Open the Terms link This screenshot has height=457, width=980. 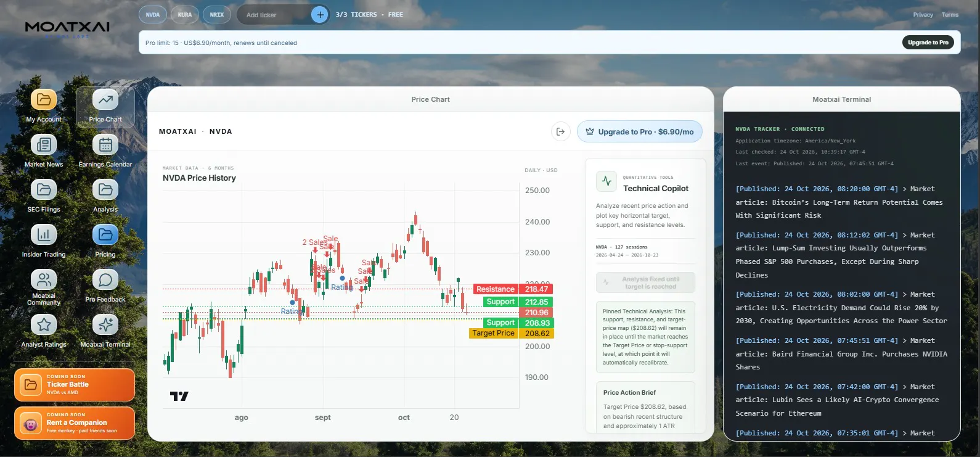[950, 15]
